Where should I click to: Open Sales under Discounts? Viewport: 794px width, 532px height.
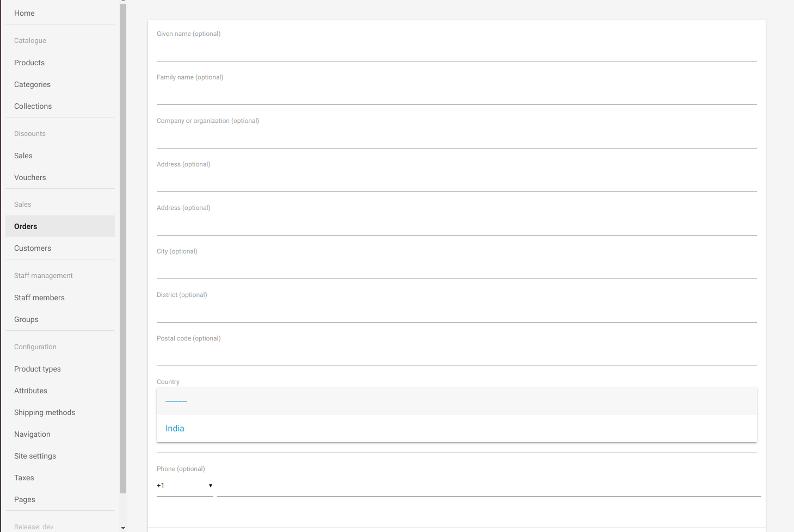[x=23, y=156]
